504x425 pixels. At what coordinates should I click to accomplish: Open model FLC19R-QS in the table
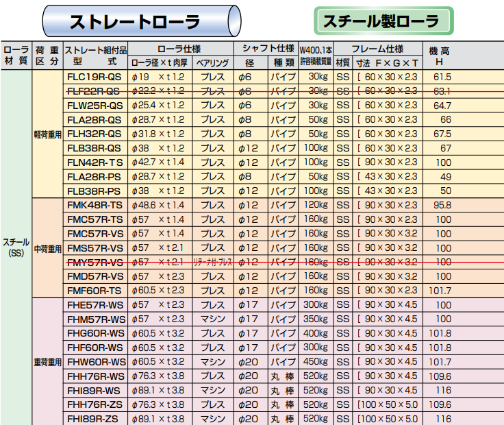pyautogui.click(x=94, y=77)
